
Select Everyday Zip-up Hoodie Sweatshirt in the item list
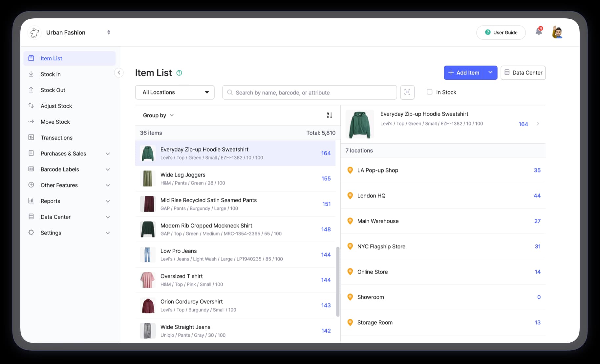(x=235, y=153)
